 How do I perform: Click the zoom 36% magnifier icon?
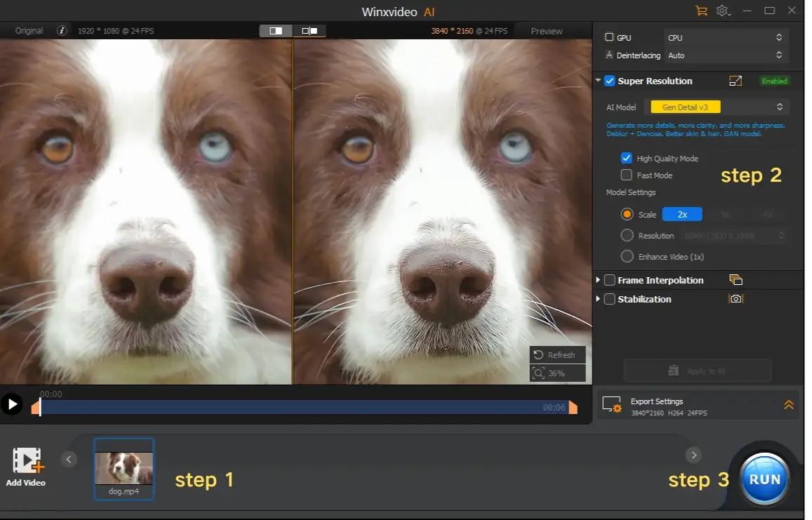[x=538, y=373]
